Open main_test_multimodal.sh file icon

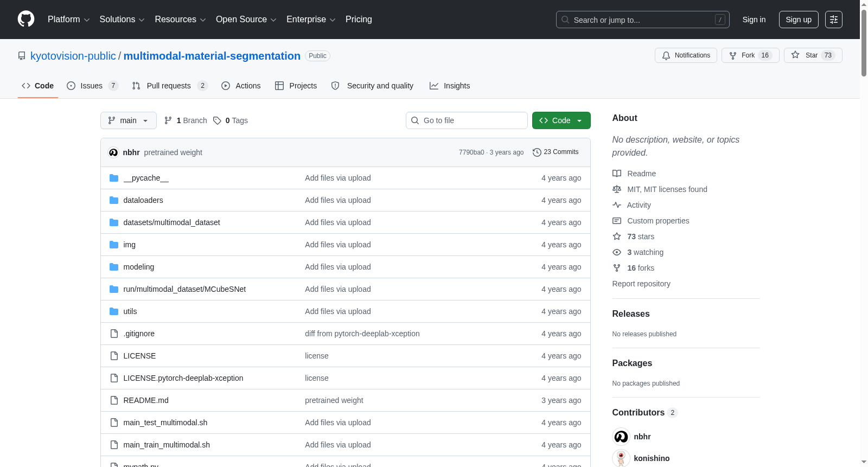tap(114, 423)
